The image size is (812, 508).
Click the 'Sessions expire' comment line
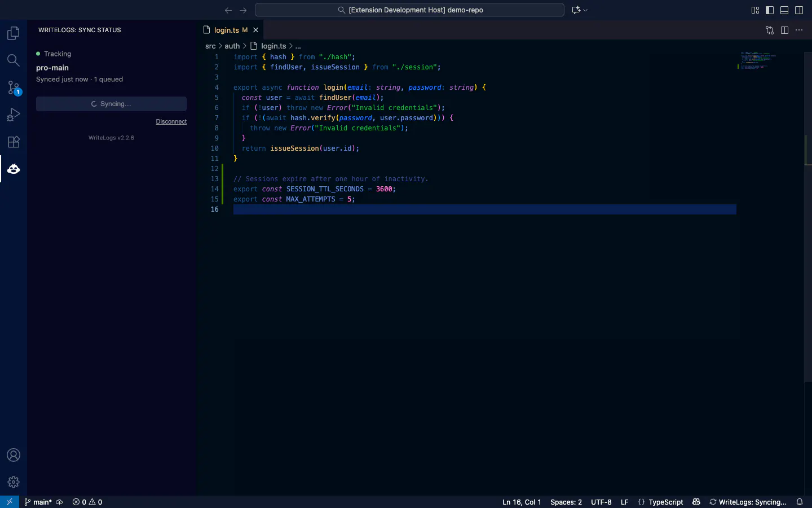[331, 179]
